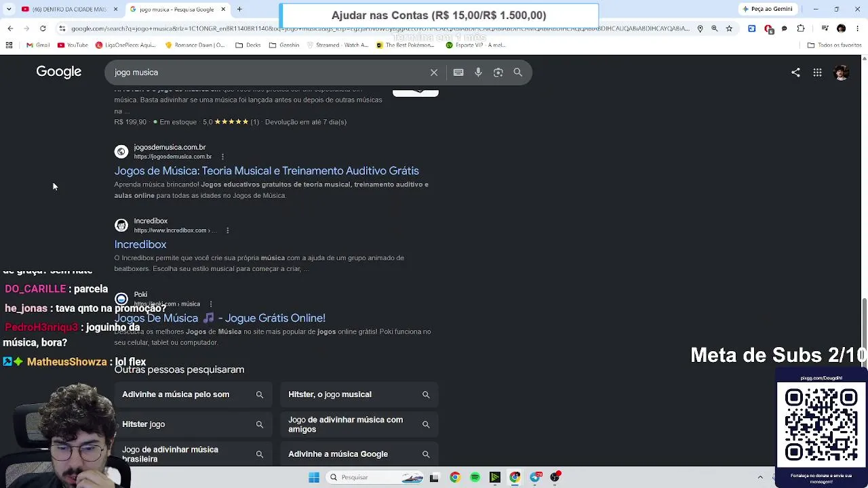Viewport: 868px width, 488px height.
Task: Close the YouTube tab
Action: (115, 9)
